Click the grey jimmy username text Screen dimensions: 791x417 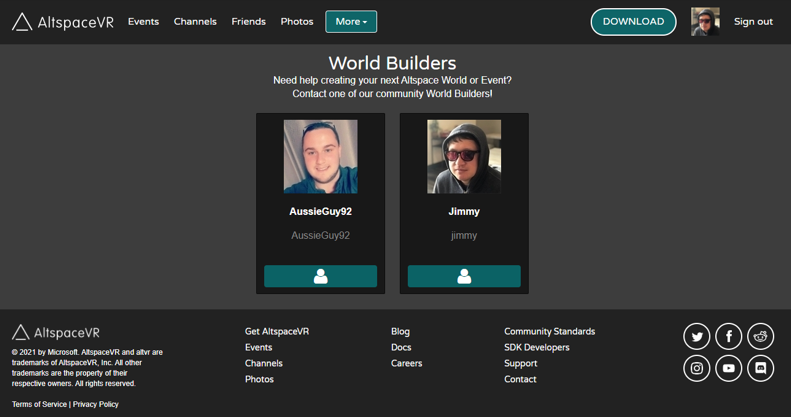coord(464,235)
